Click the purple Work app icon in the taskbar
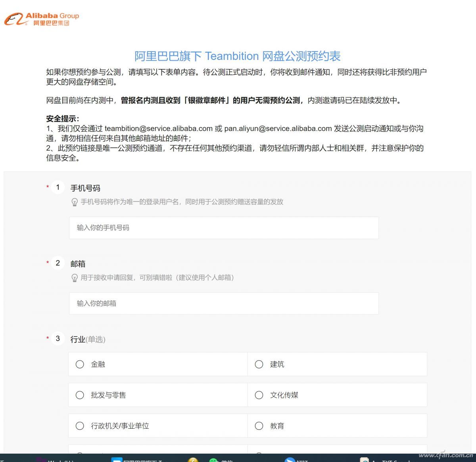The width and height of the screenshot is (476, 462). point(41,459)
